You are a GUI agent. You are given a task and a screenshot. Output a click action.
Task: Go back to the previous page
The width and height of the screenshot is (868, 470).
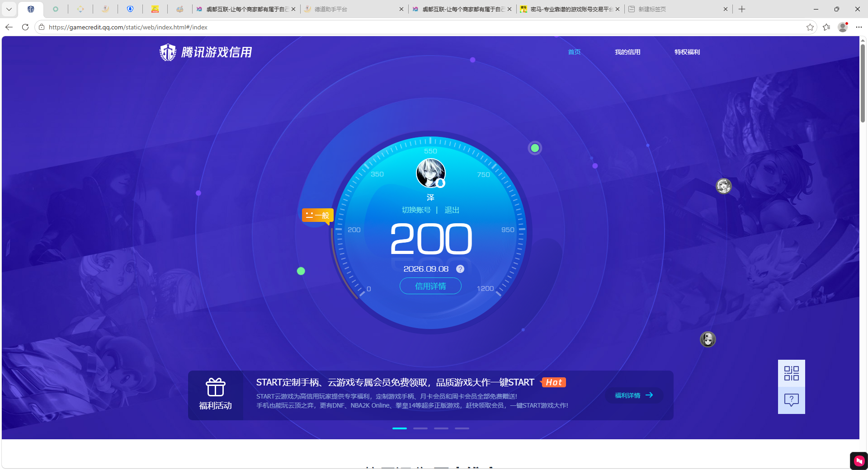tap(9, 27)
